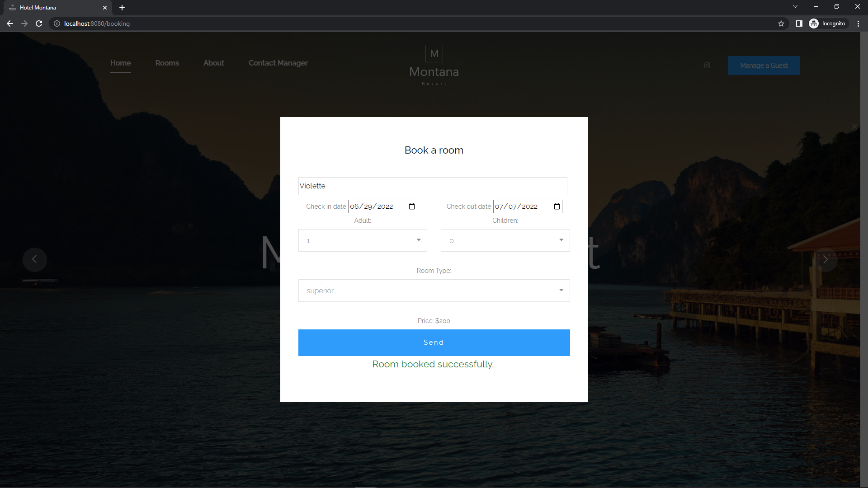Click the Montana 'M' logo
Image resolution: width=868 pixels, height=488 pixels.
[x=434, y=53]
